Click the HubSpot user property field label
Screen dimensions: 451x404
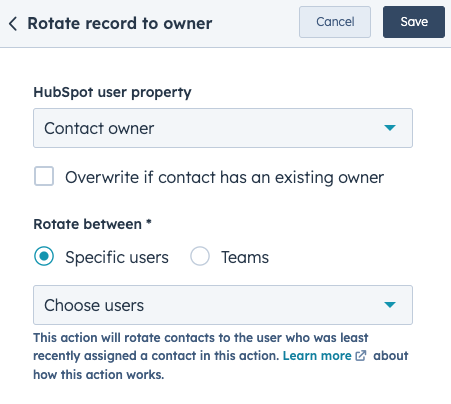pos(112,93)
